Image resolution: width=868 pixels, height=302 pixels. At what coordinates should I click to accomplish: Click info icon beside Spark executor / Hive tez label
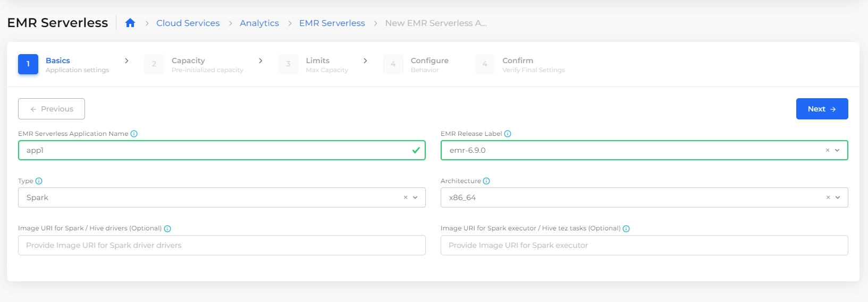click(x=626, y=229)
